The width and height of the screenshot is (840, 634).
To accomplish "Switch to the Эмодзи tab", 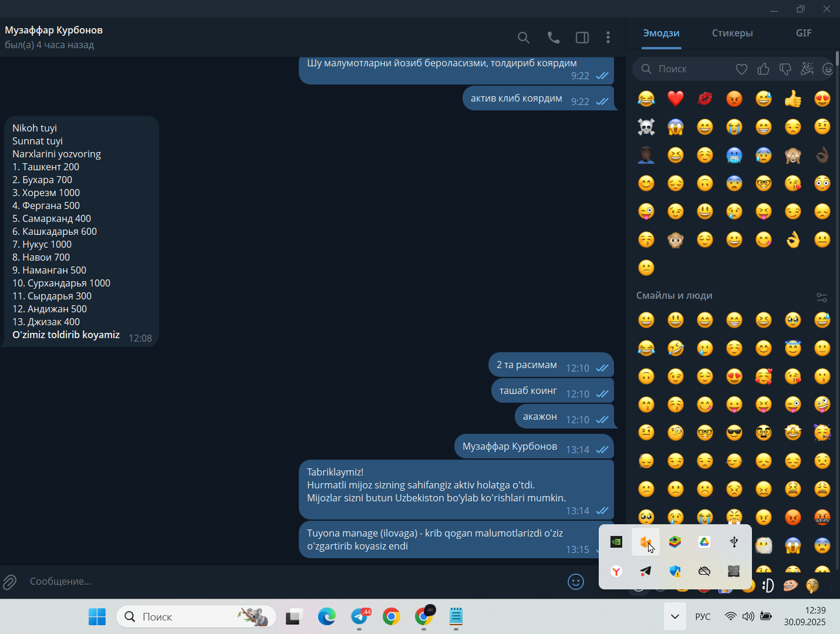I will (x=661, y=33).
